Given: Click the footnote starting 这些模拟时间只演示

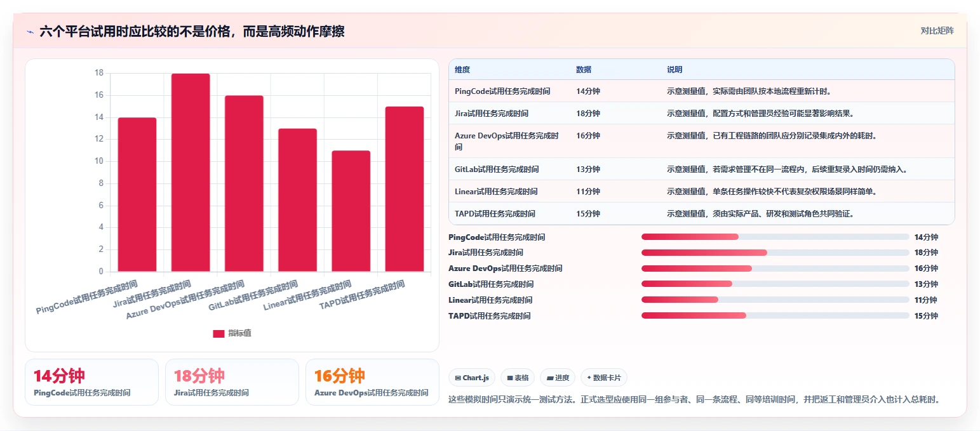Looking at the screenshot, I should [x=694, y=400].
